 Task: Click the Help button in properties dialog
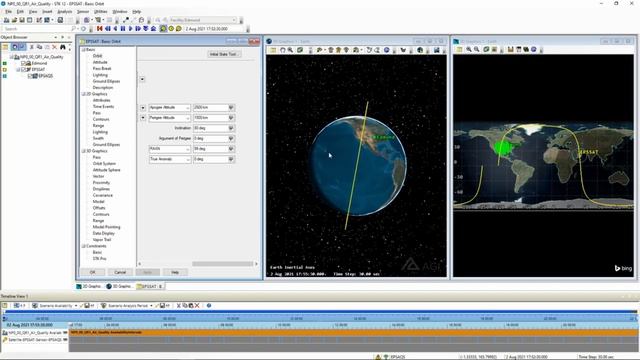(x=175, y=272)
